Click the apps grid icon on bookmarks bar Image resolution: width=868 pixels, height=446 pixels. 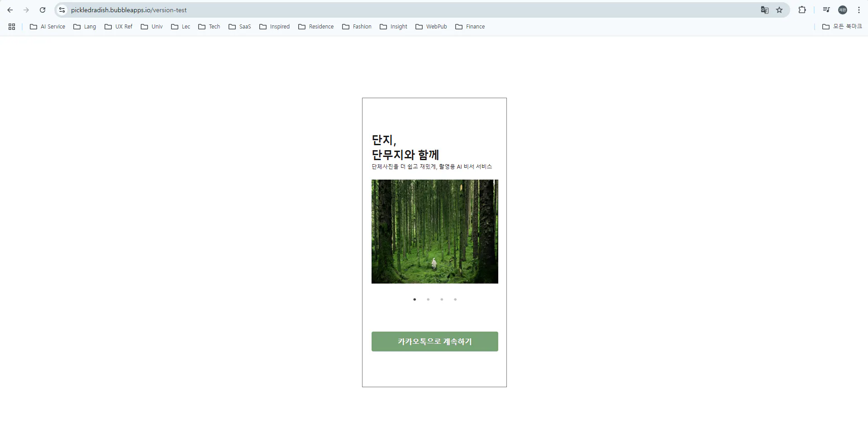[12, 26]
